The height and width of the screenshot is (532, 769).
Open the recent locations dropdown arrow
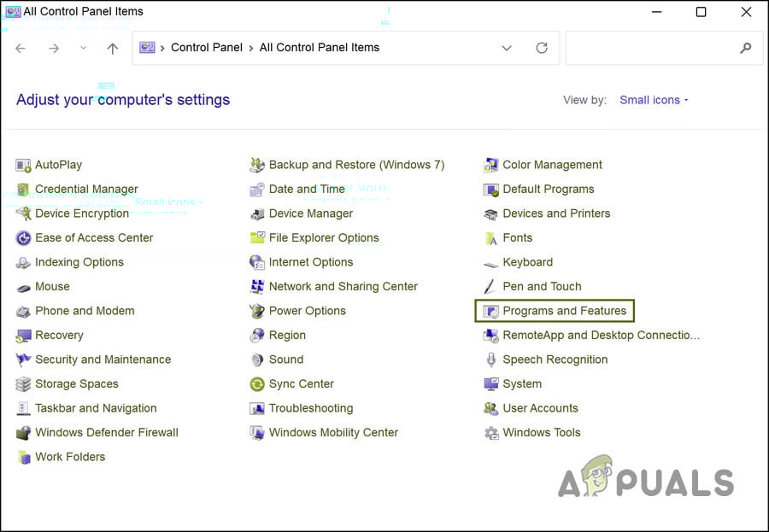click(83, 49)
